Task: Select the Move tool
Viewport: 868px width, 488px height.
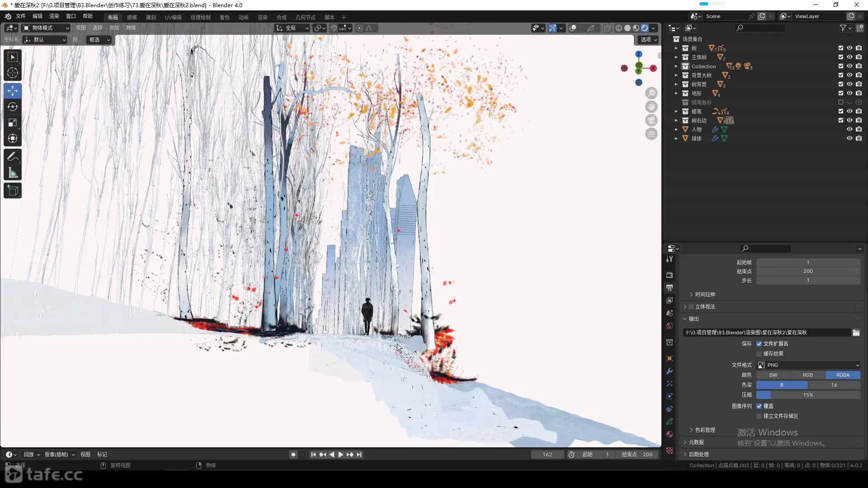Action: click(x=13, y=91)
